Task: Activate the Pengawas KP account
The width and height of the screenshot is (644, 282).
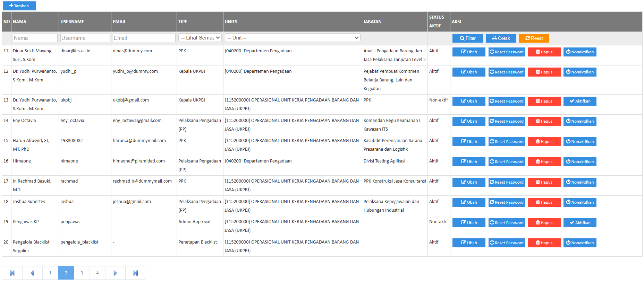Action: coord(579,223)
